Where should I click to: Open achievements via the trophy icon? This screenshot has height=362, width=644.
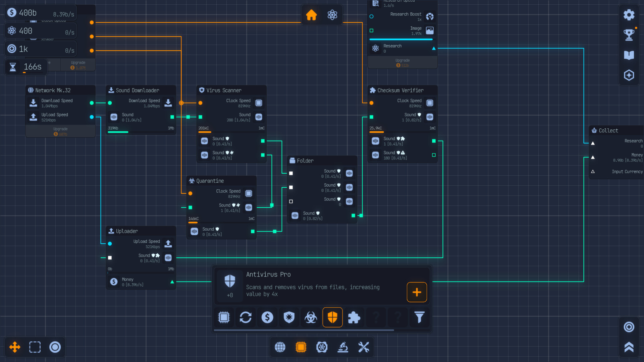pos(629,34)
